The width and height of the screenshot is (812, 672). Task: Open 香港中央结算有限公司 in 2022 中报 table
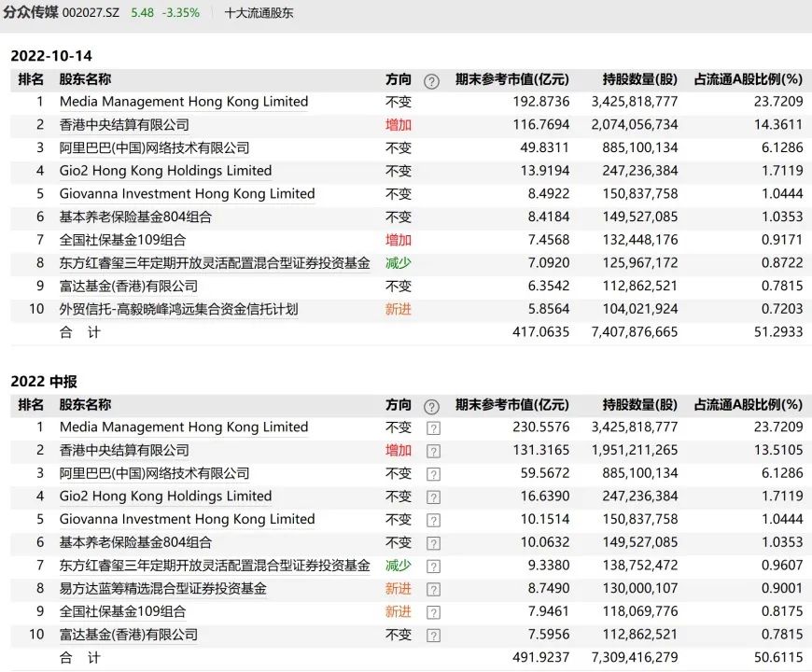(x=124, y=450)
